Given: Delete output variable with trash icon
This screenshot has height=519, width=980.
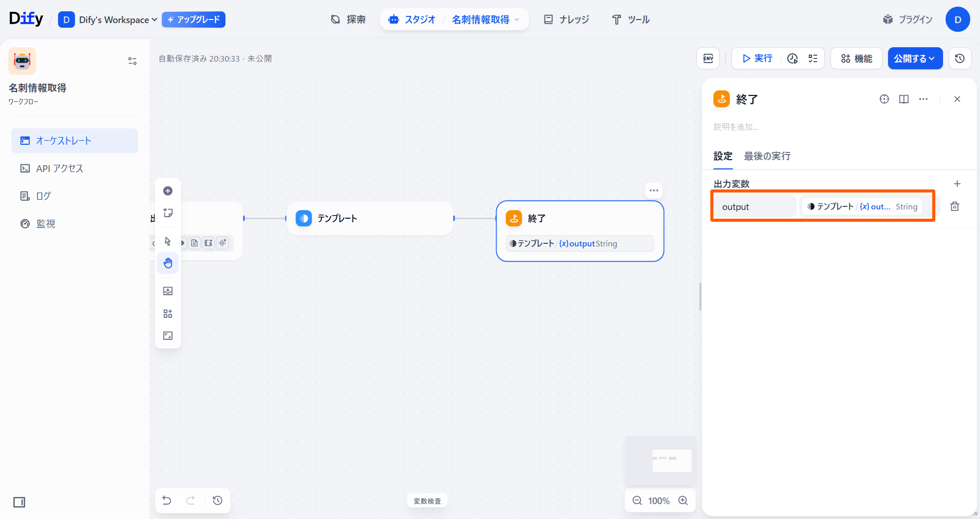Looking at the screenshot, I should (954, 206).
